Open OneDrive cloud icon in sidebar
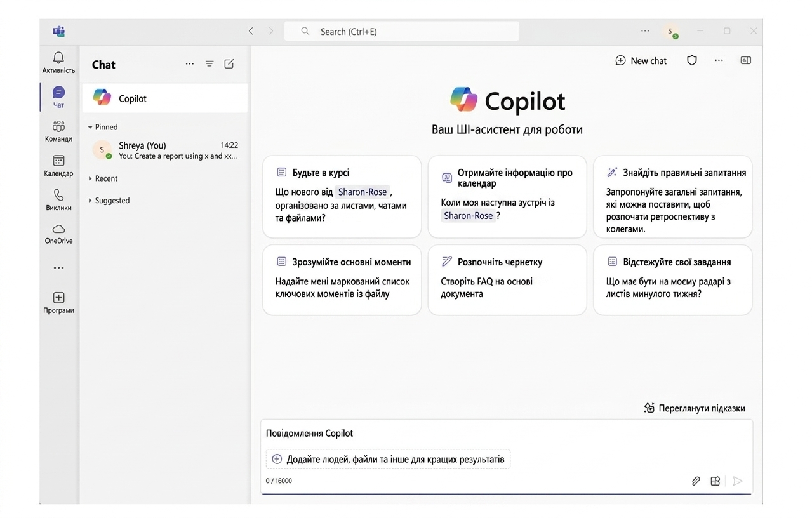 point(58,229)
